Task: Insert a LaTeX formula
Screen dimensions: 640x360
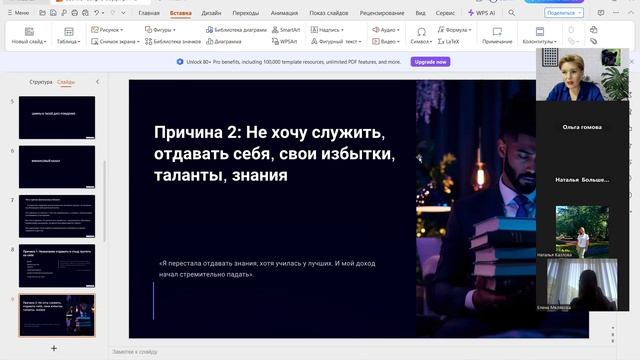Action: [x=448, y=42]
